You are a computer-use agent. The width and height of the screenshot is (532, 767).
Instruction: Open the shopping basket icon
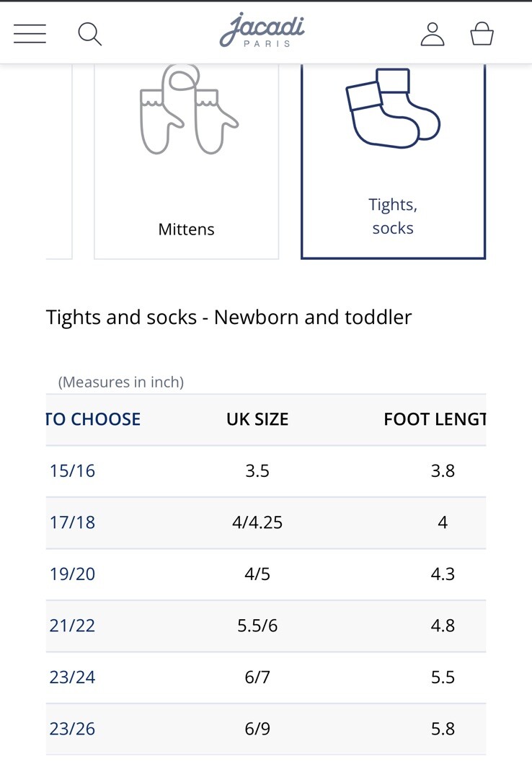pos(482,34)
